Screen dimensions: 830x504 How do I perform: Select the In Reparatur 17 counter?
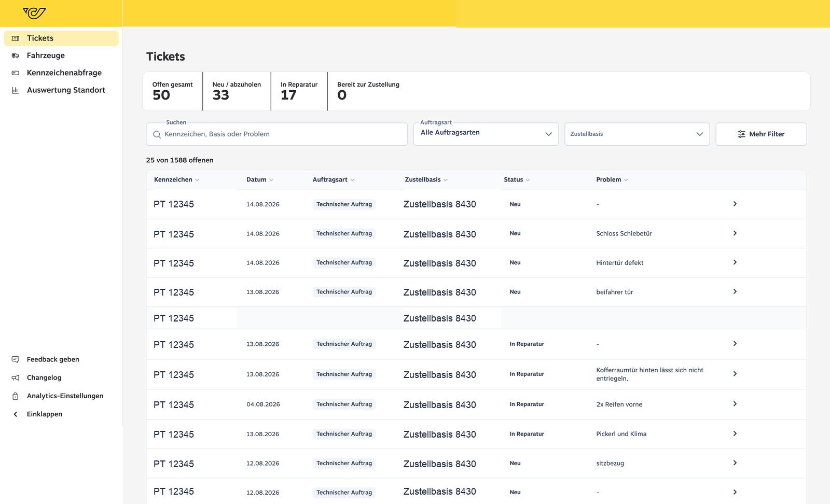299,91
